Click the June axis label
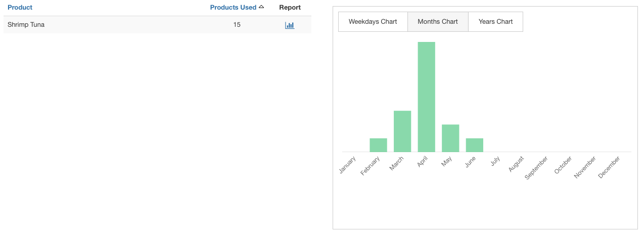 tap(471, 162)
